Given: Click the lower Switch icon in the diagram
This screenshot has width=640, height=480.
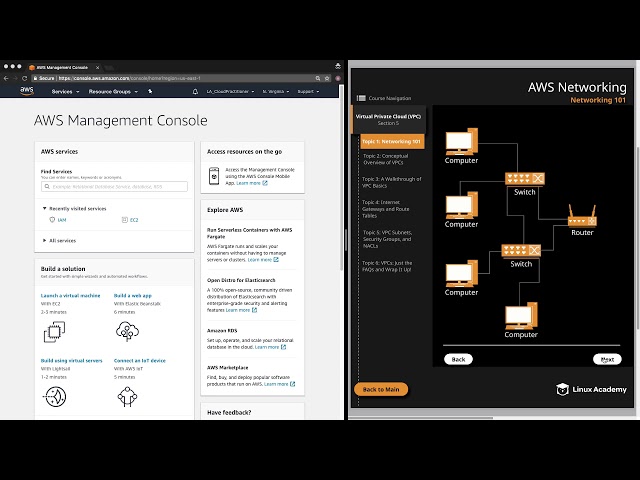Looking at the screenshot, I should coord(521,250).
